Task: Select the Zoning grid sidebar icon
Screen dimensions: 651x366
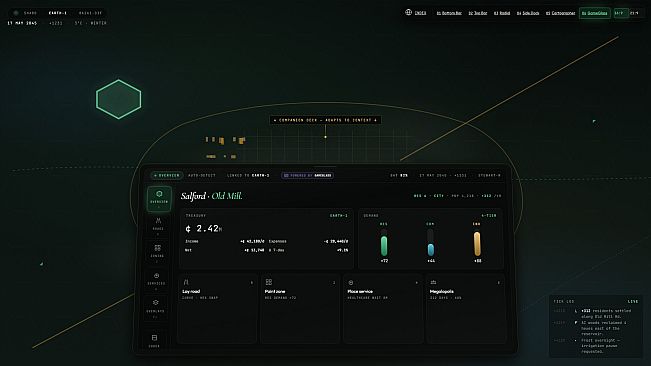Action: click(158, 253)
